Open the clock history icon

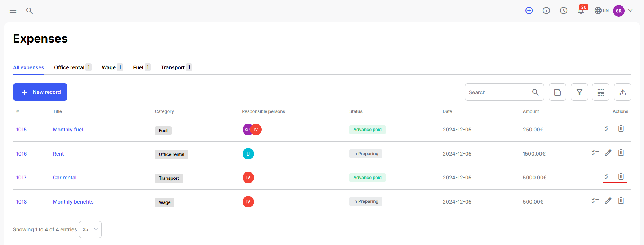coord(564,10)
